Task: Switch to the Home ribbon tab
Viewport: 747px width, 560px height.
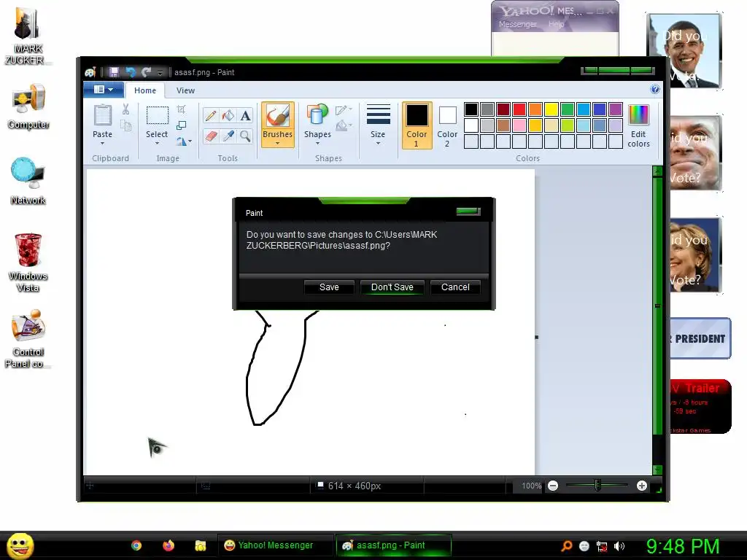Action: (x=145, y=90)
